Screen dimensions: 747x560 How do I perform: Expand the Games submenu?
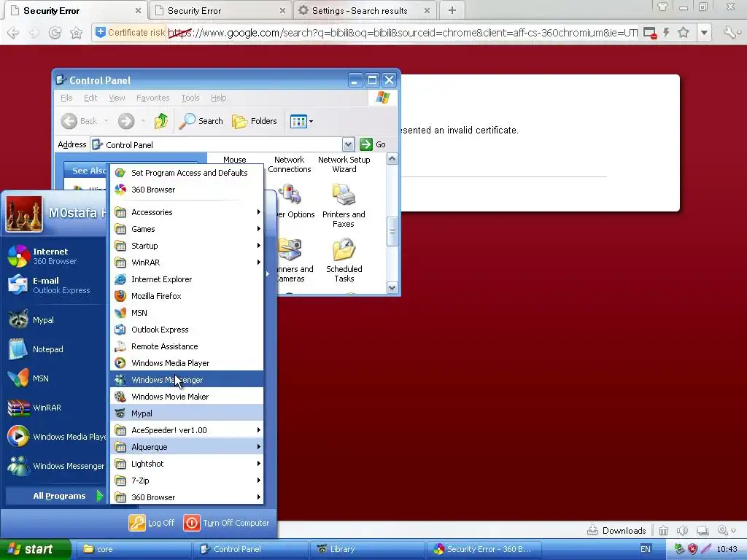(187, 228)
